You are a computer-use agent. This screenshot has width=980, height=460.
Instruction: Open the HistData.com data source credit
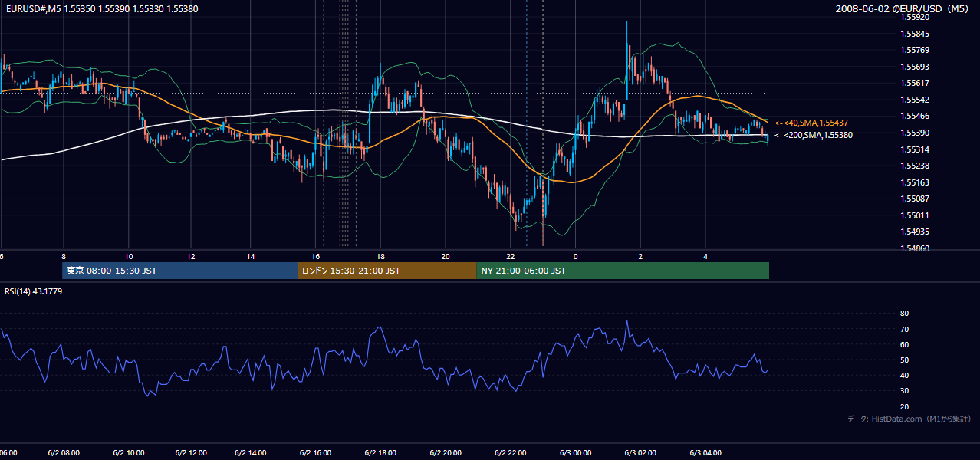[909, 419]
